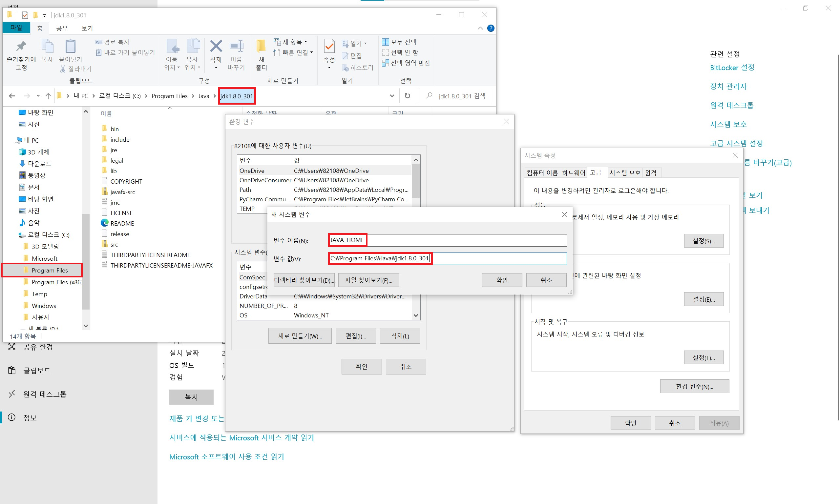Click Invert Selection (선택 영역 반전)

[x=406, y=63]
